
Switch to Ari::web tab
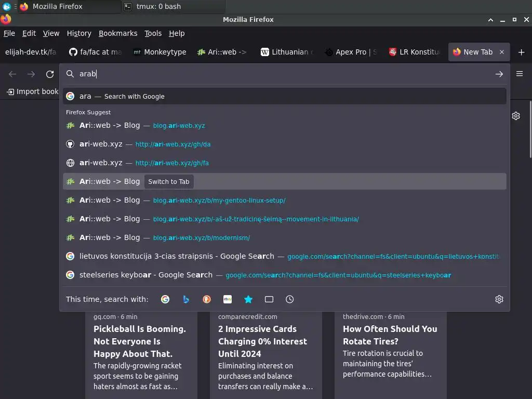223,52
